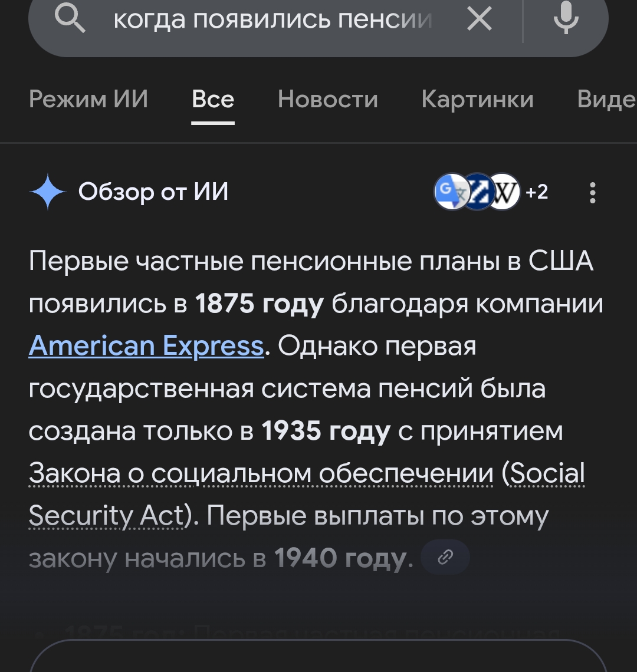The image size is (637, 672).
Task: Expand the +2 additional sources
Action: pyautogui.click(x=537, y=192)
